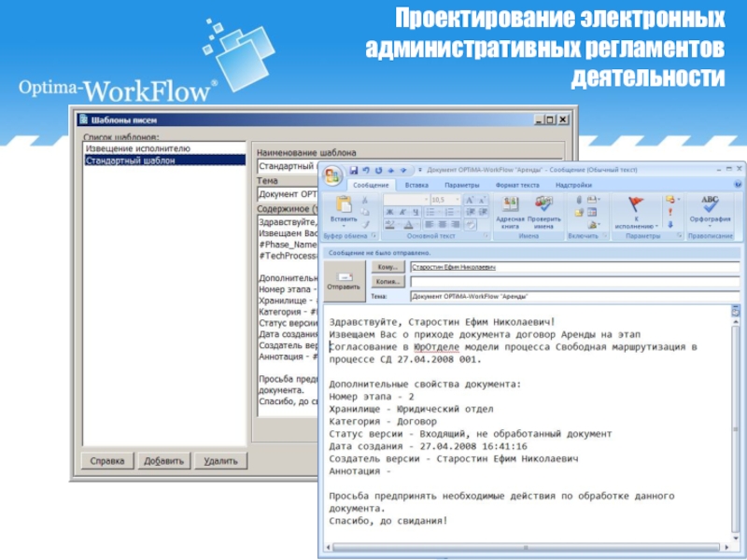Screen dimensions: 747x560
Task: Select Стандартный шаблон in the template list
Action: (164, 161)
